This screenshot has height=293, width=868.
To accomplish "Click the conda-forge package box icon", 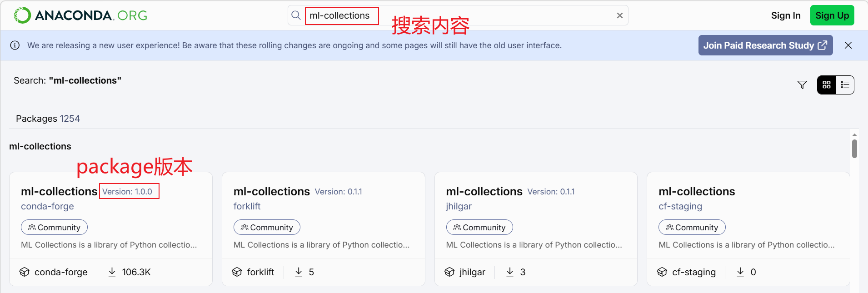I will pos(25,272).
